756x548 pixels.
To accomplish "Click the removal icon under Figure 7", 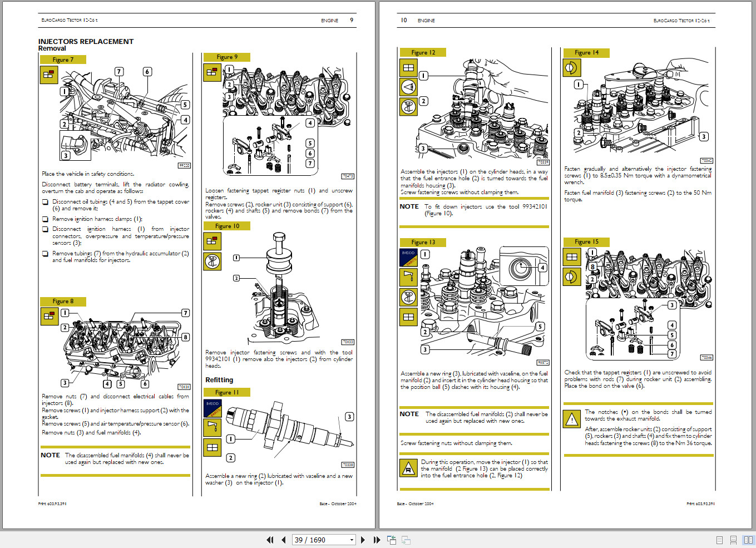I will tap(49, 75).
